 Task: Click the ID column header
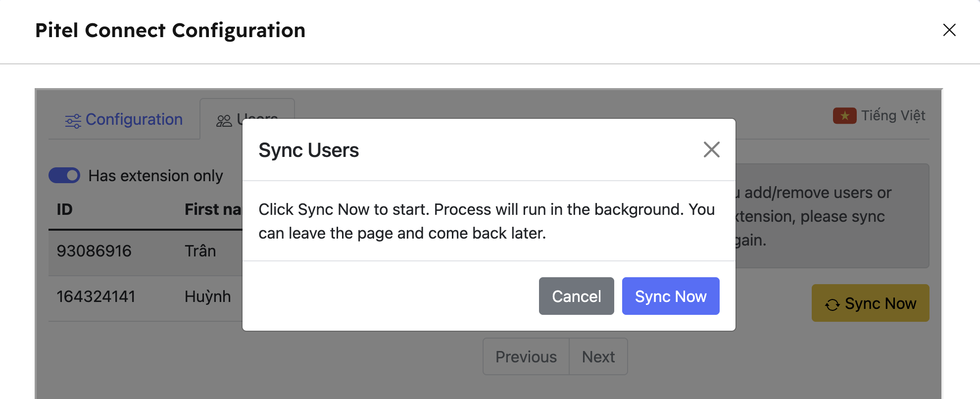(x=64, y=209)
